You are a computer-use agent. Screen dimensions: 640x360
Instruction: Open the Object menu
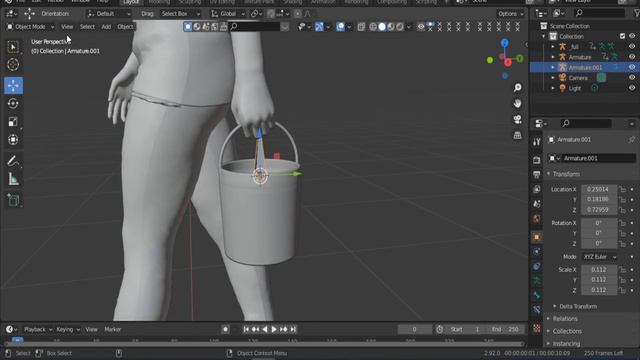pos(125,27)
